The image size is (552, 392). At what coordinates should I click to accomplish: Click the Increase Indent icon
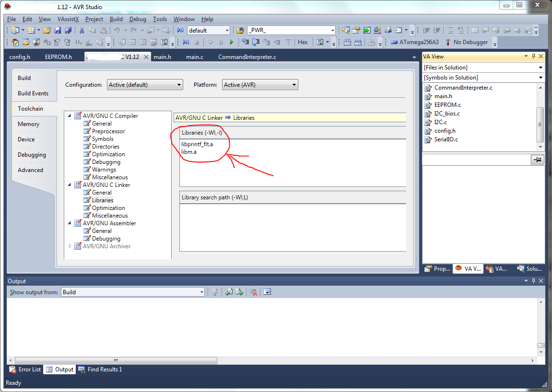pos(436,30)
